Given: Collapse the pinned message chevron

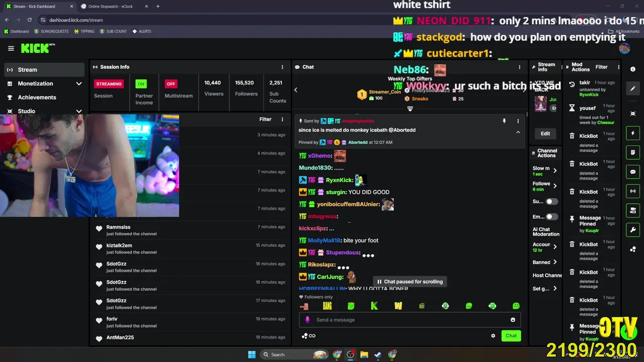Looking at the screenshot, I should (518, 132).
